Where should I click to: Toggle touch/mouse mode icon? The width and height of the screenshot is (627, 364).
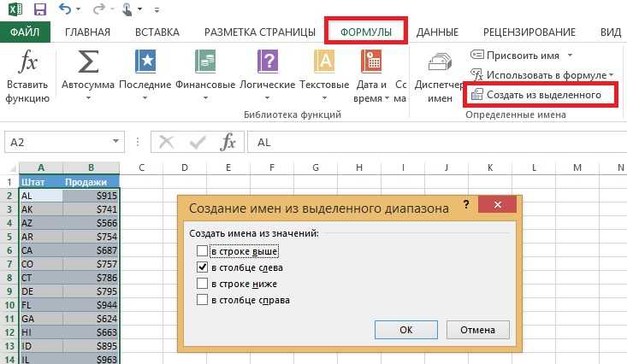127,9
